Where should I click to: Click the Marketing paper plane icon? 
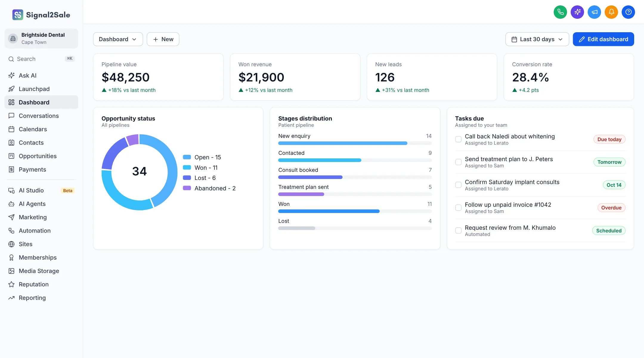coord(11,217)
